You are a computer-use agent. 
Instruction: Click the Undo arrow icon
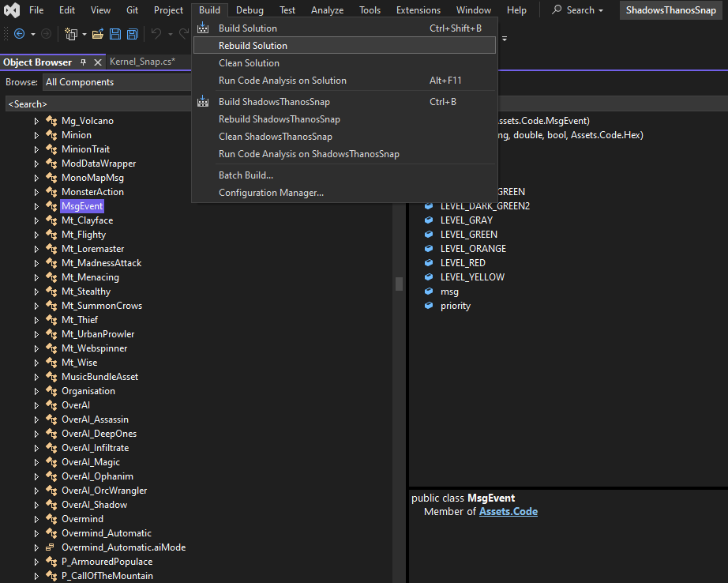156,34
